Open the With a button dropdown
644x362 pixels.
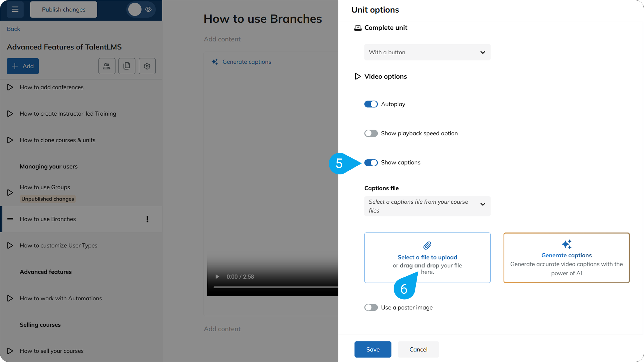tap(427, 52)
